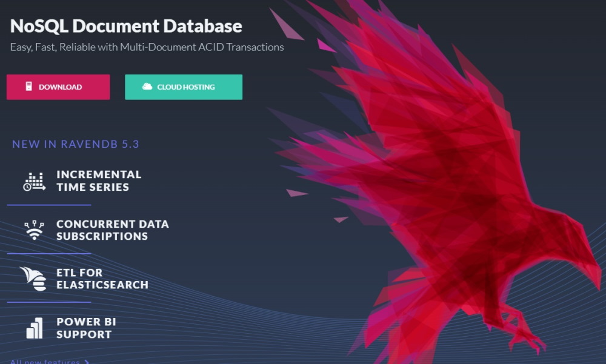Open ETL FOR ELASTICSEARCH feature

tap(102, 279)
